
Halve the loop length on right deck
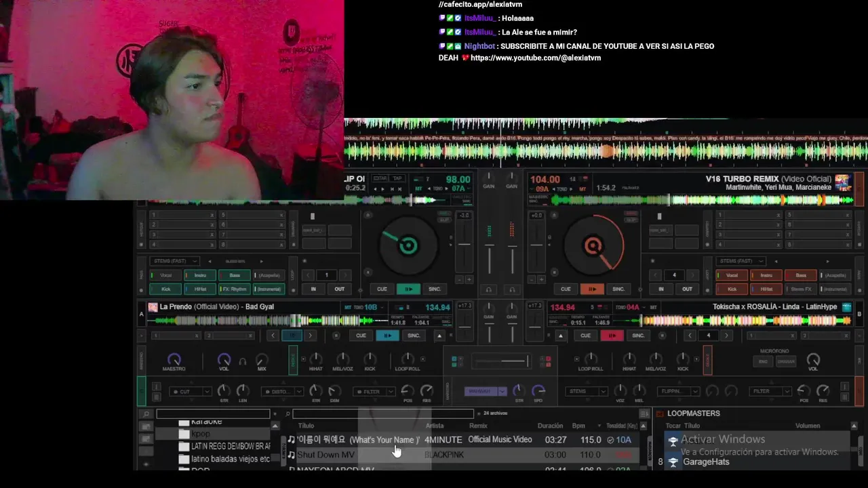pos(656,275)
